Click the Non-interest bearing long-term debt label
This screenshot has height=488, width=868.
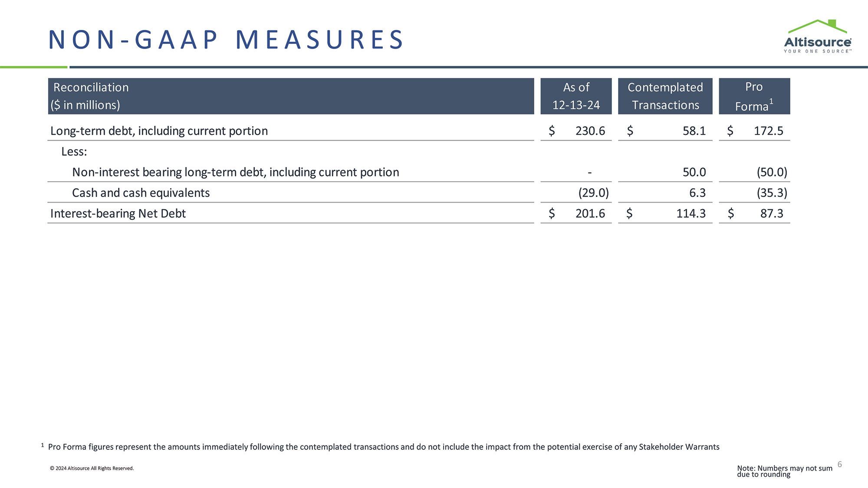tap(235, 172)
